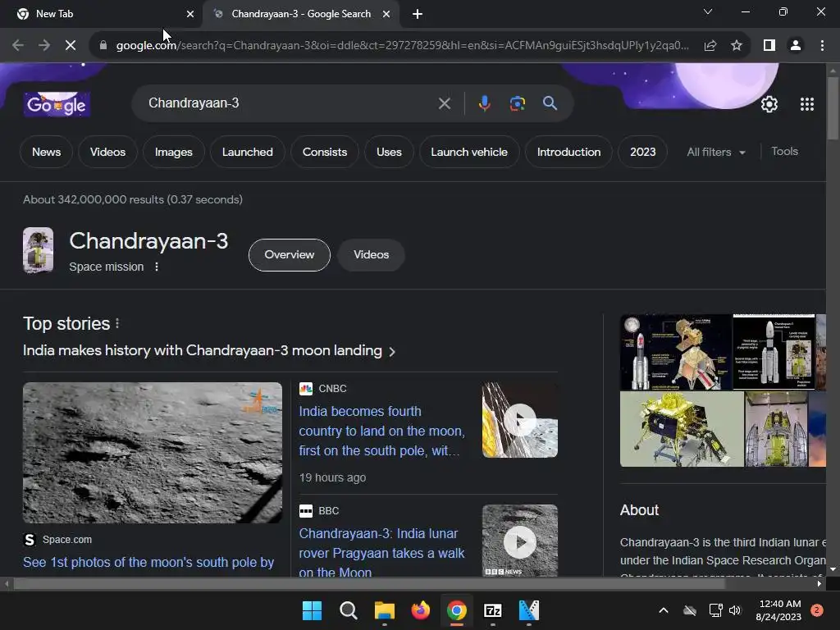This screenshot has height=630, width=840.
Task: Play the BBC News video thumbnail
Action: (519, 541)
